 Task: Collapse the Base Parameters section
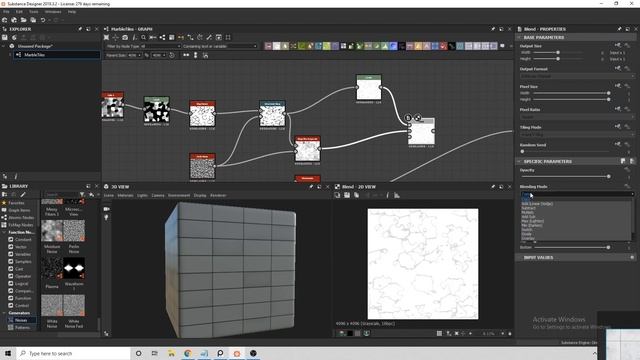[x=519, y=38]
